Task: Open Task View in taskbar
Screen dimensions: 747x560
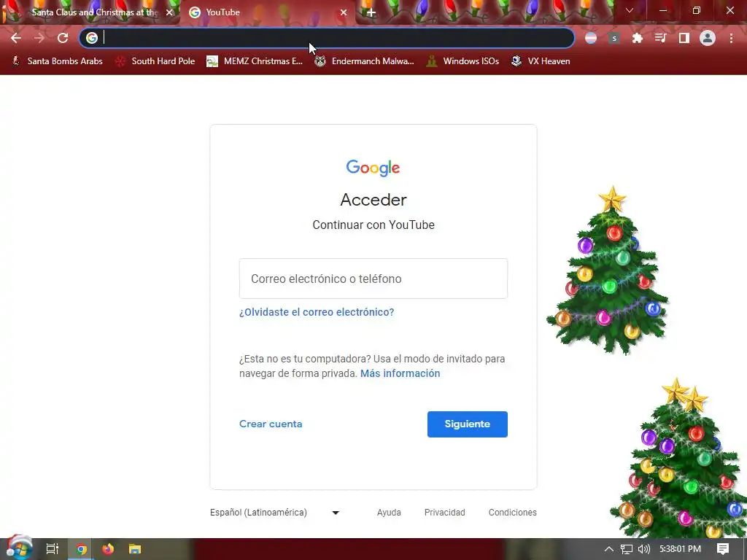Action: coord(53,549)
